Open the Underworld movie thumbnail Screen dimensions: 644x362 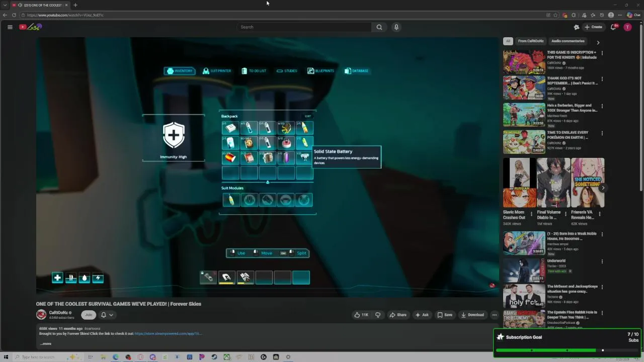pos(524,270)
